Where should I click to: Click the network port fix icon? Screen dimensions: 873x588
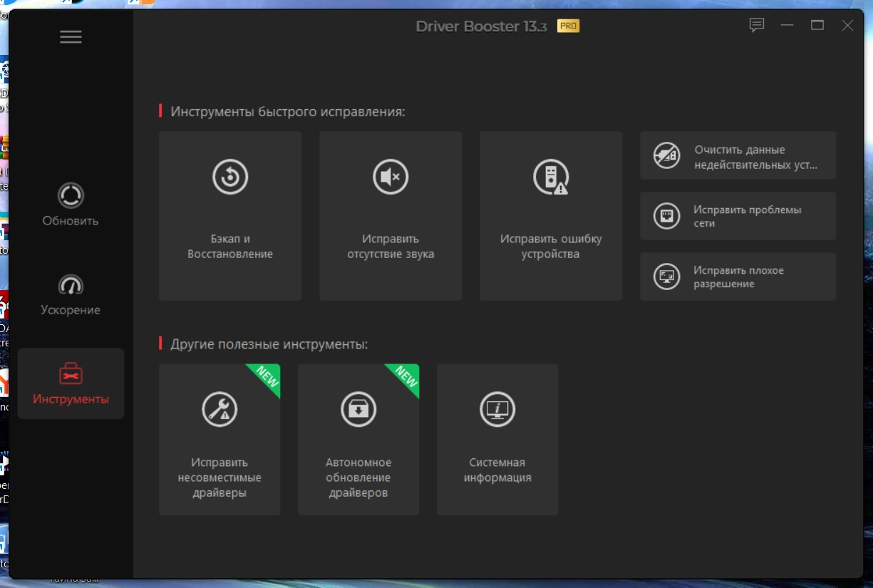tap(667, 216)
